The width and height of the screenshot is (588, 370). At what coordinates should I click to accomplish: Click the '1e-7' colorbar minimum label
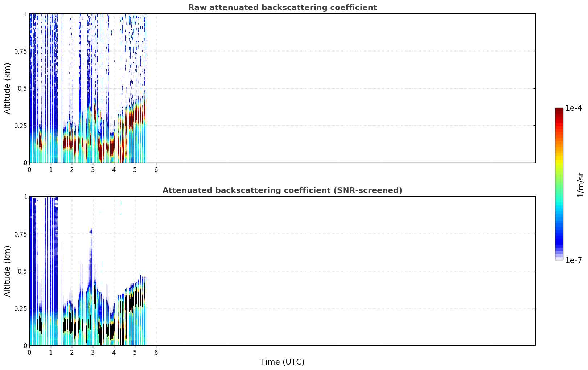click(573, 260)
